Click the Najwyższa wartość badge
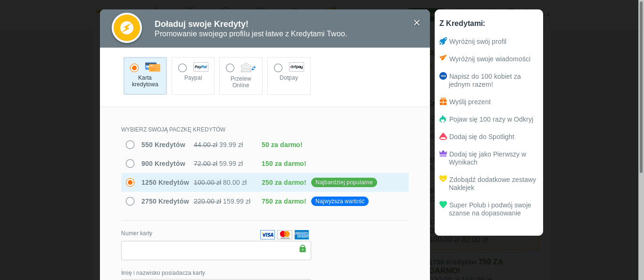The height and width of the screenshot is (280, 644). click(x=340, y=201)
